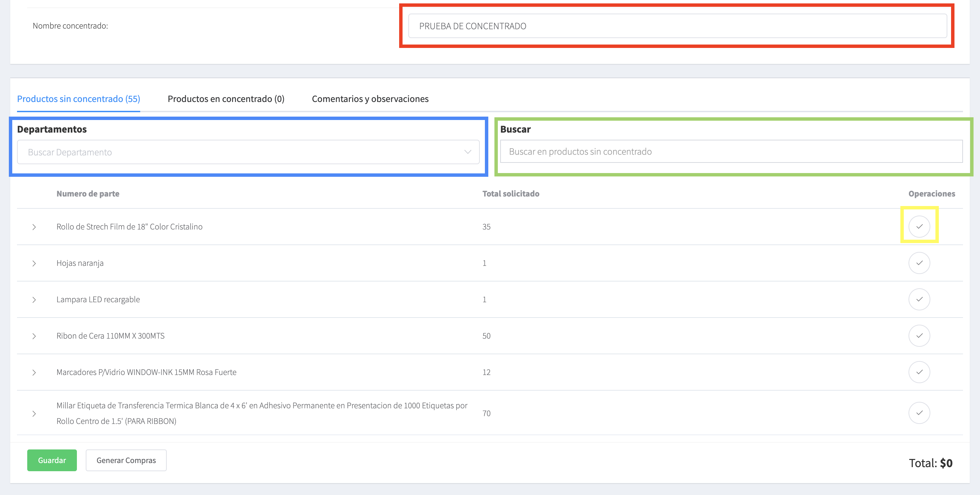Expand the Hojas naranja row
980x495 pixels.
click(34, 263)
